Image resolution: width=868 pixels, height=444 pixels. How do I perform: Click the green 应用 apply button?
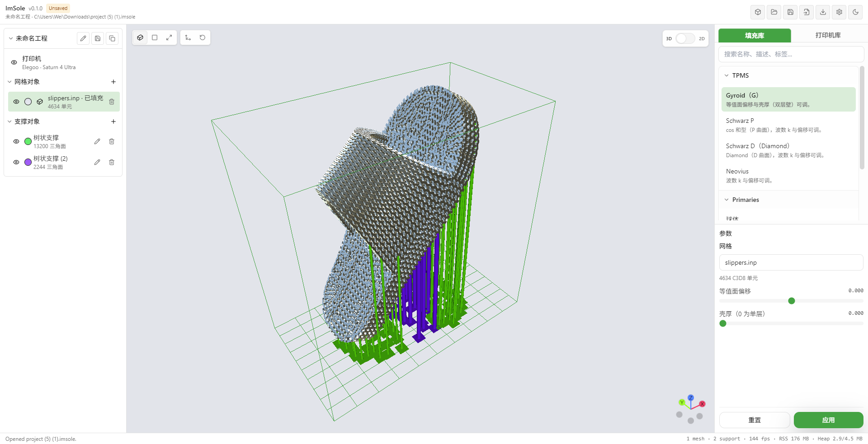(829, 420)
